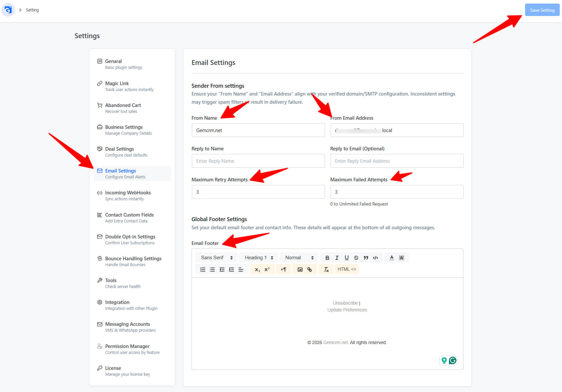Screen dimensions: 562x392
Task: Click the Save Setting button
Action: pos(542,10)
